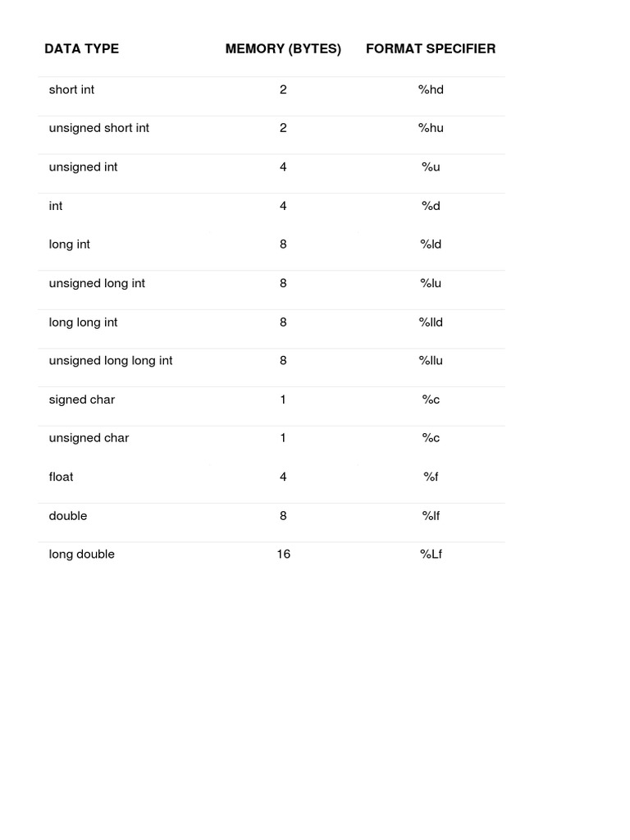Select the "float" data type cell
Screen dimensions: 630x840
click(61, 477)
